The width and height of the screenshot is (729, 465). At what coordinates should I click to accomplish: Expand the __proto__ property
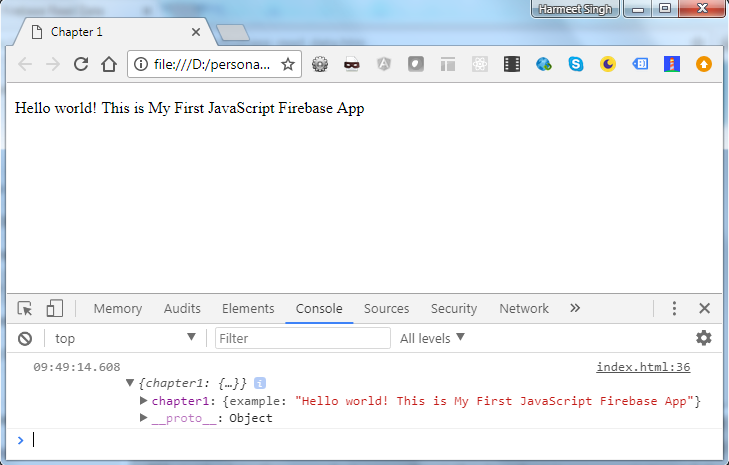144,418
